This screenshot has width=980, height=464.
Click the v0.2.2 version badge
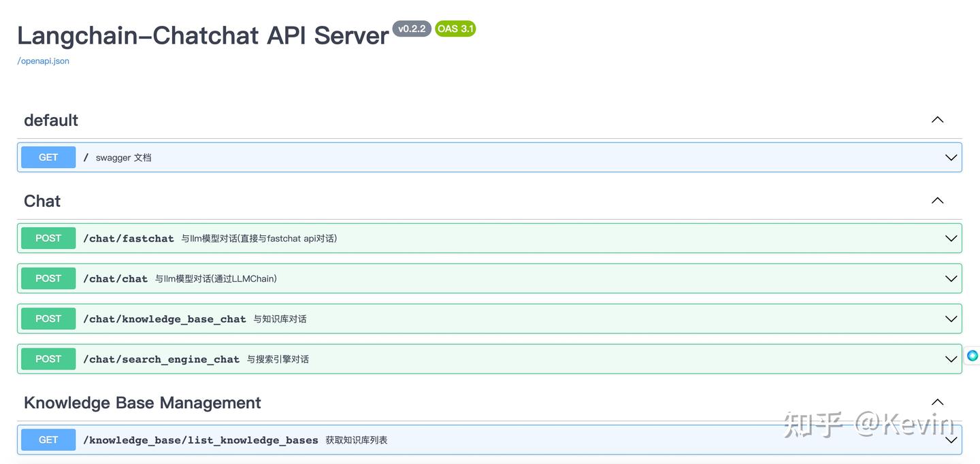[412, 29]
